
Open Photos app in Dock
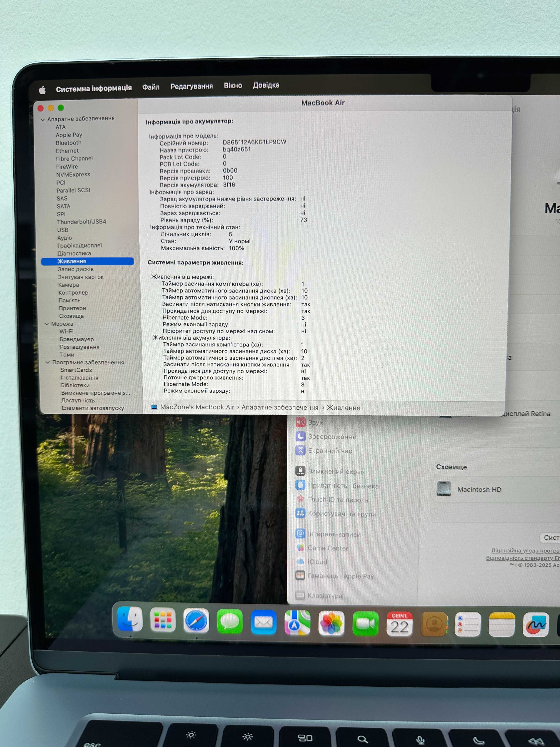pyautogui.click(x=331, y=623)
